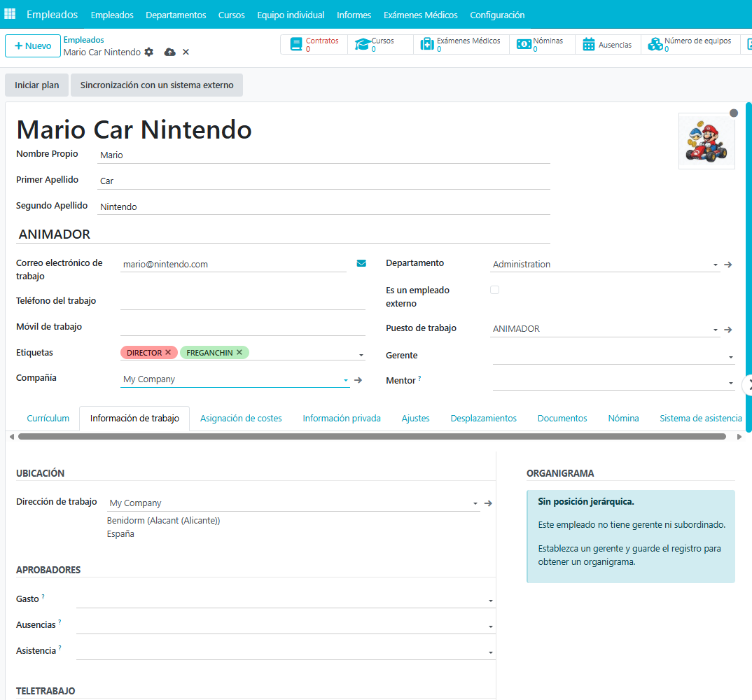Click the Segundo Apellido field
This screenshot has width=752, height=700.
click(323, 206)
